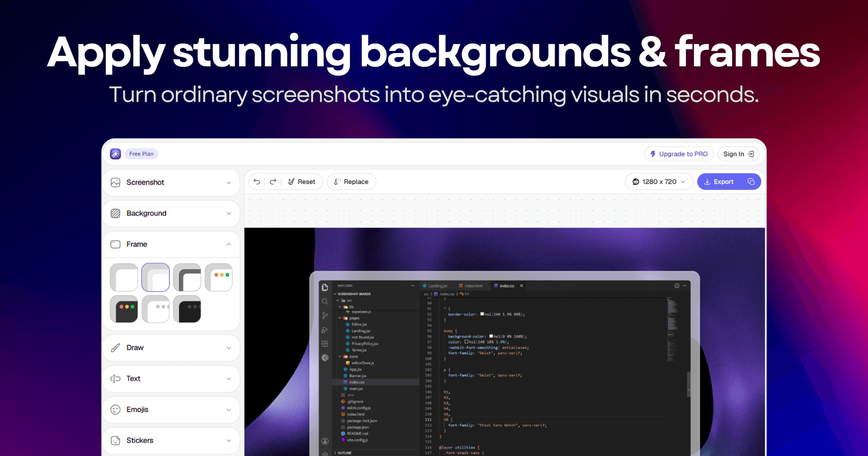The image size is (868, 456).
Task: Select the light macOS colored-dots frame
Action: tap(219, 277)
